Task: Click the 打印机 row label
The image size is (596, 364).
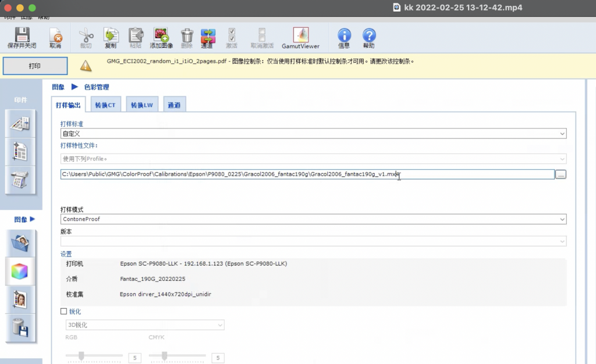Action: point(74,264)
